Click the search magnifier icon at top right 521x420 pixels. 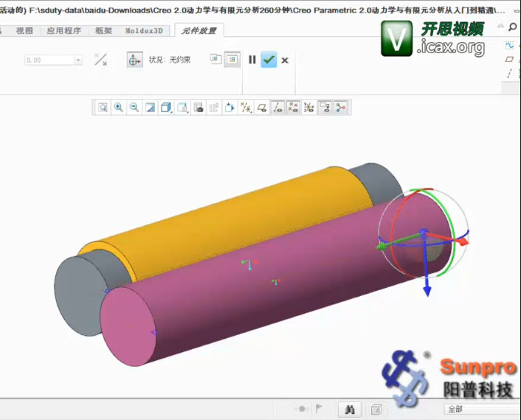pyautogui.click(x=513, y=27)
